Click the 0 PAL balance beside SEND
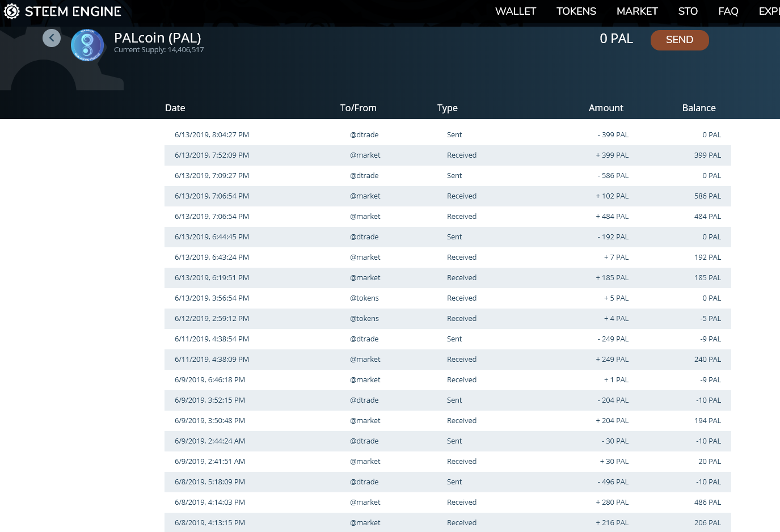 coord(617,39)
